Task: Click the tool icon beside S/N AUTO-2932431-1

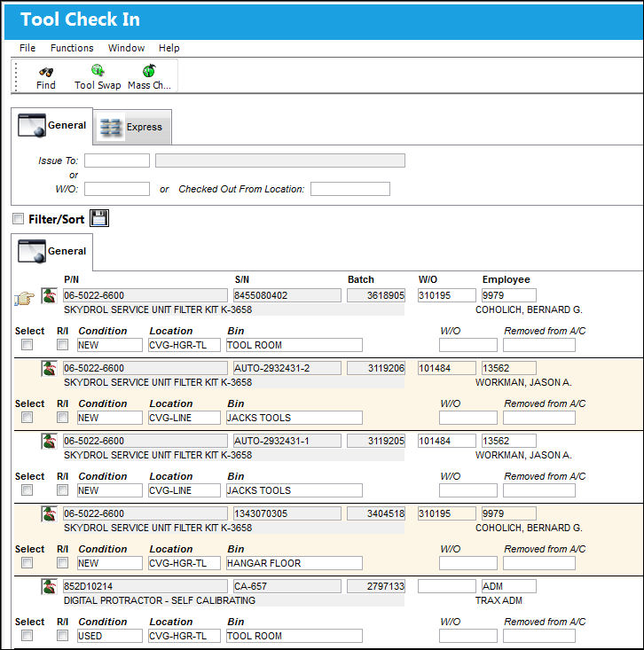Action: click(x=49, y=441)
